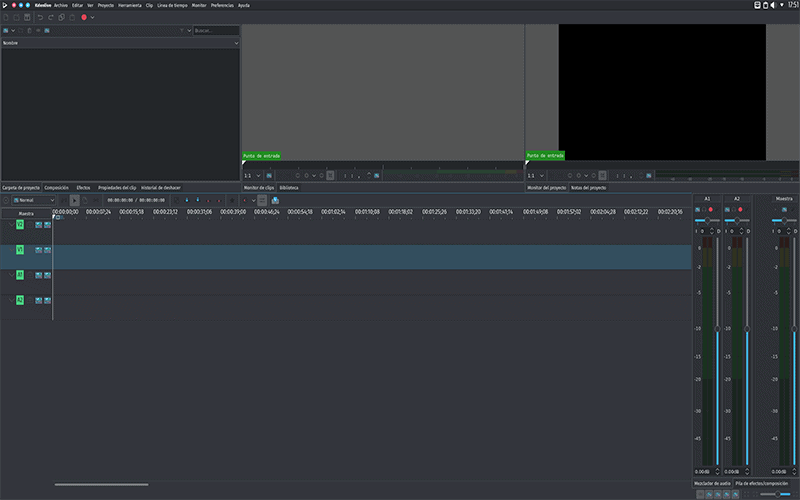Open the Línea de tiempo menu
The width and height of the screenshot is (800, 500).
(x=171, y=5)
